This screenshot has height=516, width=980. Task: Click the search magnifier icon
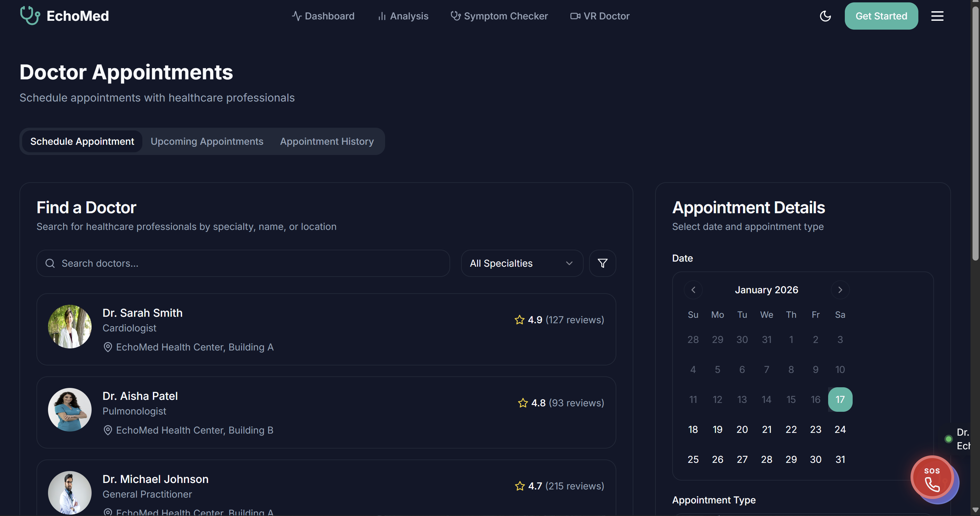pos(50,263)
